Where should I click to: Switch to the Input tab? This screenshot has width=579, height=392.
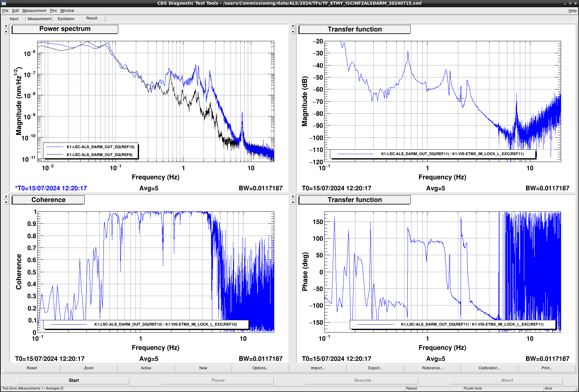14,19
